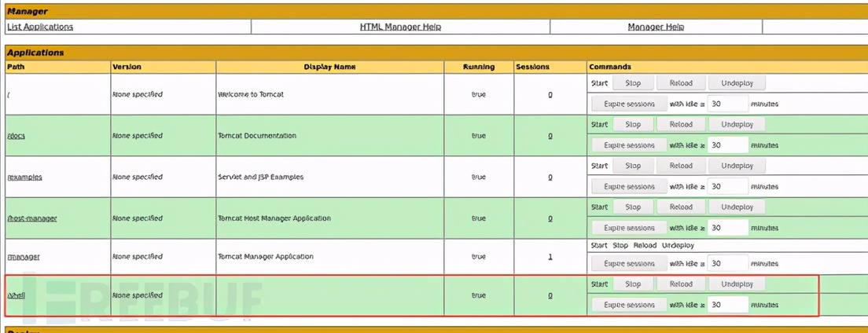Open the root / application path link
This screenshot has height=333, width=868.
point(9,94)
